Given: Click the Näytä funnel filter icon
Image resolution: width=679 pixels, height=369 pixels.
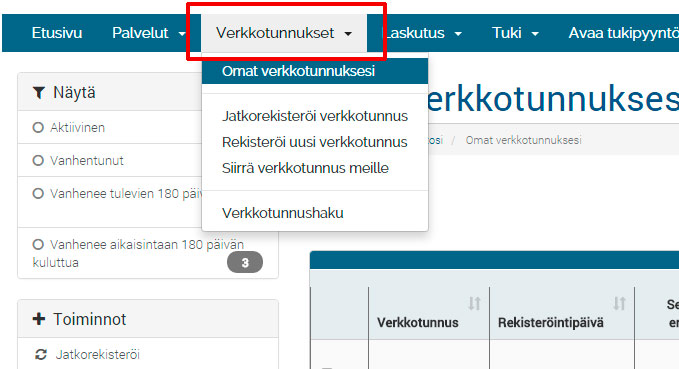Looking at the screenshot, I should (39, 92).
